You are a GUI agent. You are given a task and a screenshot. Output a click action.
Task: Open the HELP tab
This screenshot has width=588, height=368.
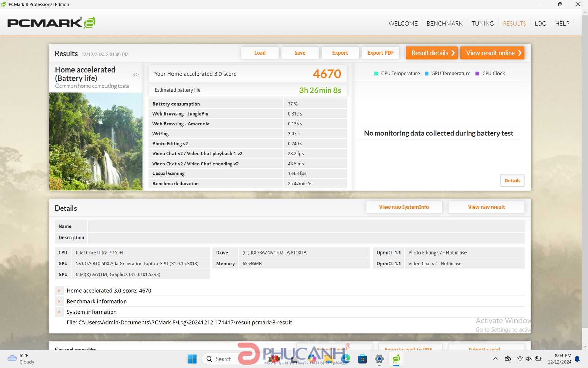tap(562, 24)
